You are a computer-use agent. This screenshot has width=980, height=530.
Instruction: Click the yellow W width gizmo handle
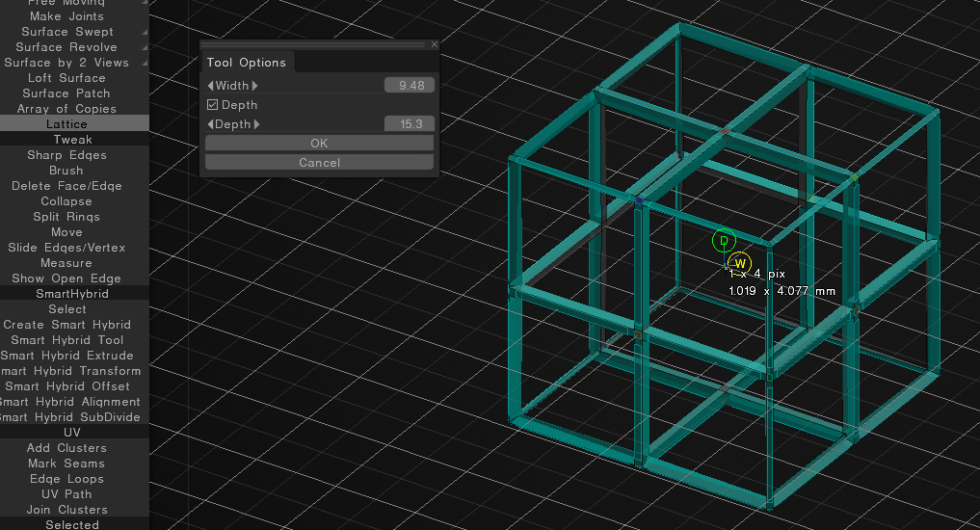coord(739,262)
